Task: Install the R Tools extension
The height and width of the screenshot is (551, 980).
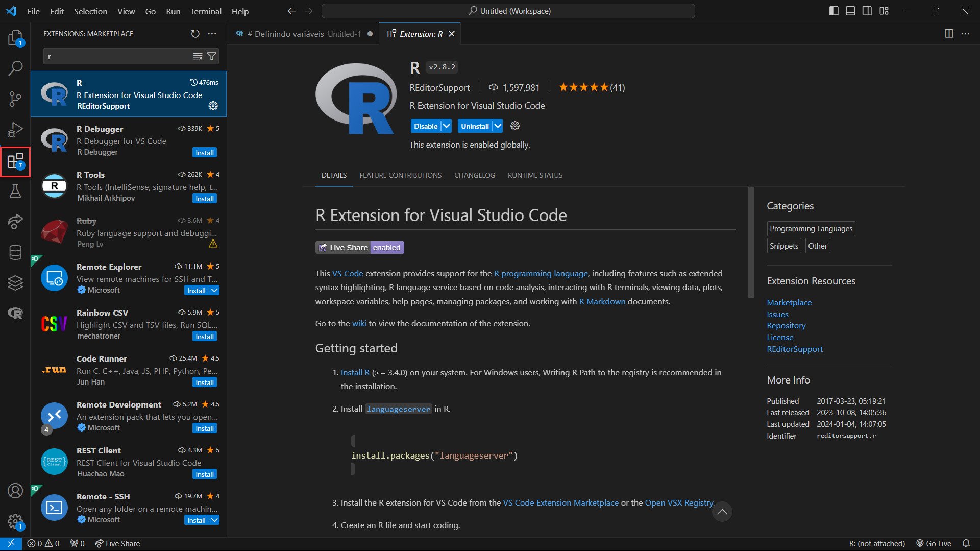Action: (205, 199)
